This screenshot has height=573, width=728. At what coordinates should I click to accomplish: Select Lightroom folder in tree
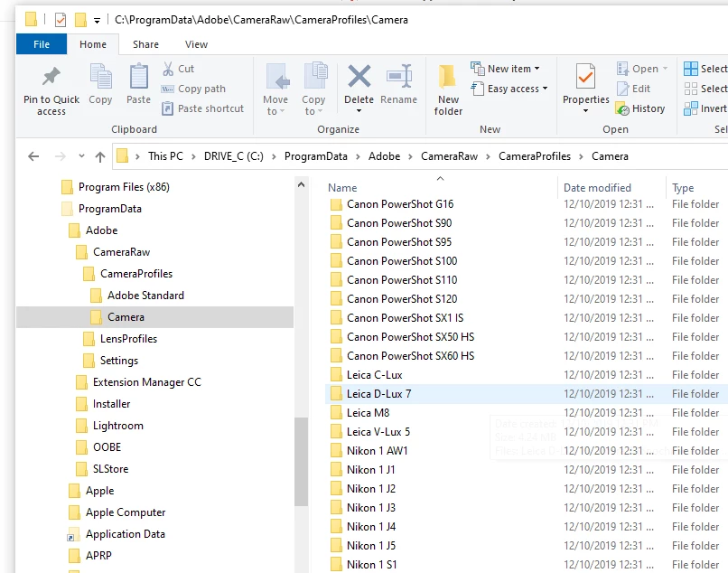tap(118, 426)
